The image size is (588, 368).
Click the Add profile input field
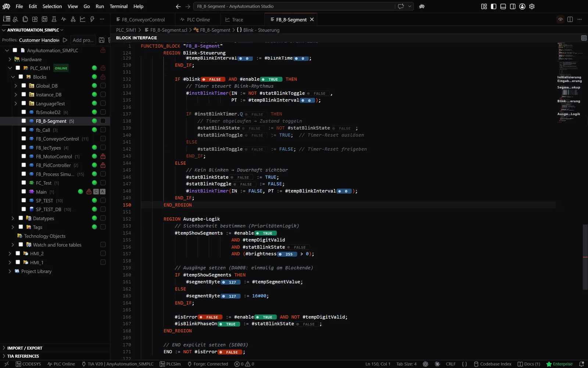83,40
